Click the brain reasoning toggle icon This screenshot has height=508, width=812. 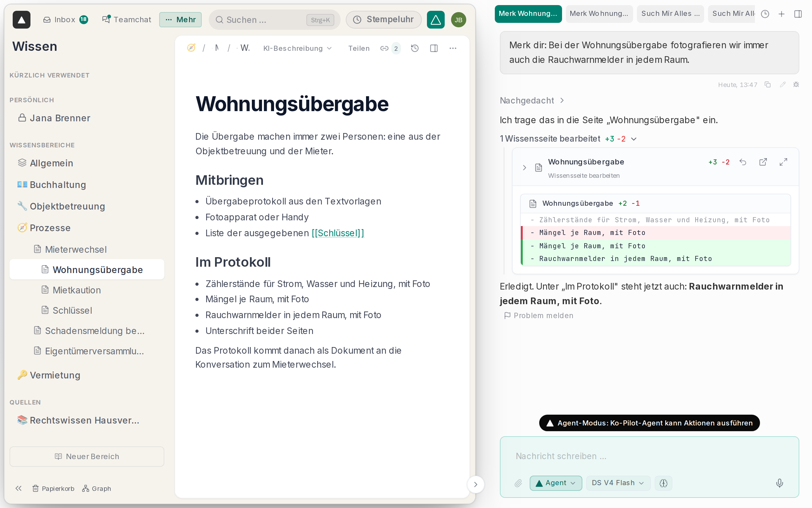click(663, 483)
